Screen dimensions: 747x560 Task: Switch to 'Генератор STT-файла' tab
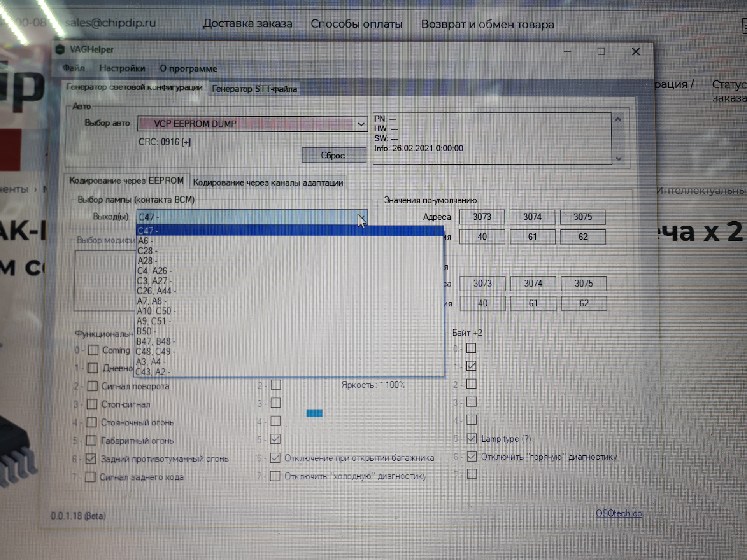click(x=254, y=89)
